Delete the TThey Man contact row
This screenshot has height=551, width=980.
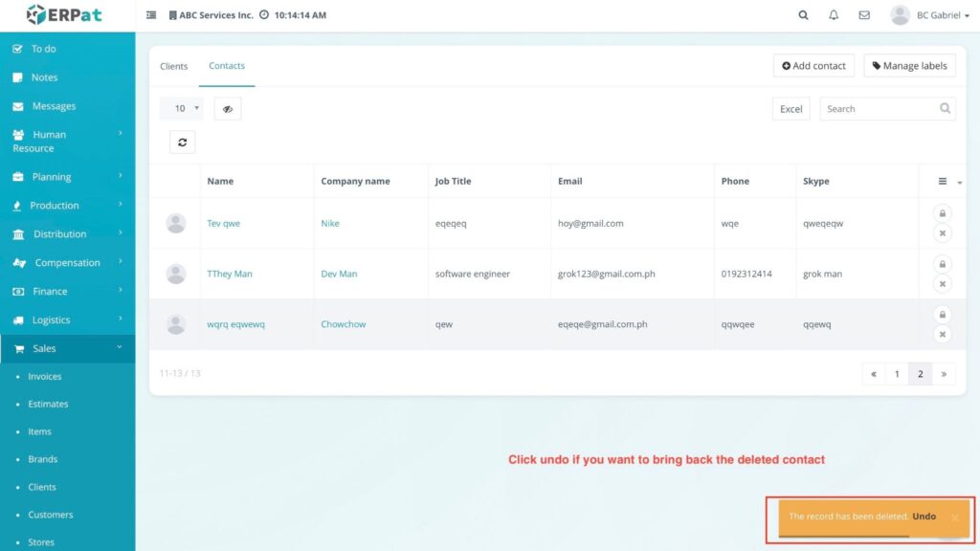(942, 284)
